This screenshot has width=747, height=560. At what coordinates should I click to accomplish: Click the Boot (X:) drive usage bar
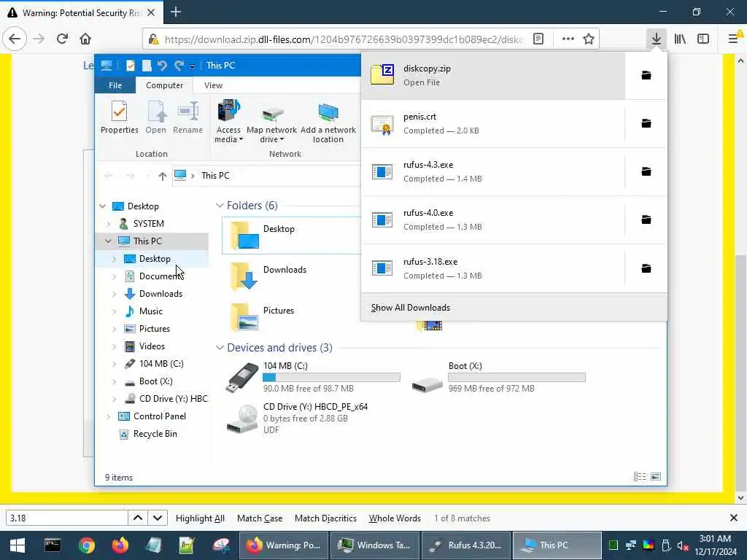[x=516, y=377]
